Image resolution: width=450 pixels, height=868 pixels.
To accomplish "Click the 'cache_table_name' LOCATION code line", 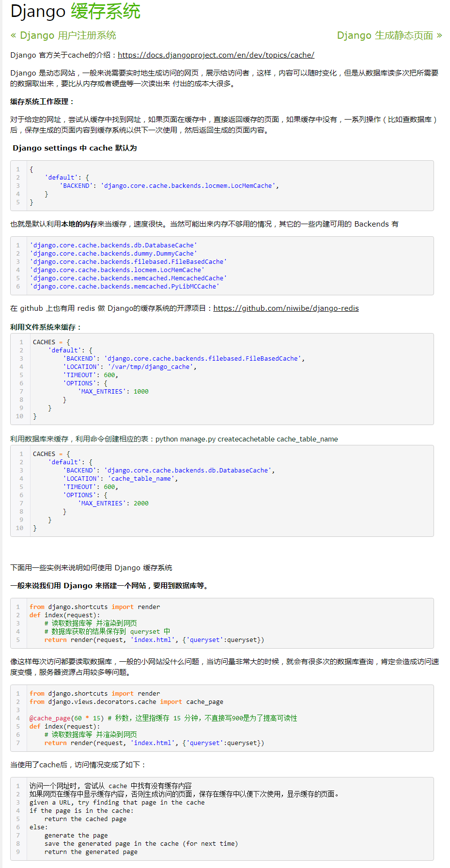I will click(120, 479).
